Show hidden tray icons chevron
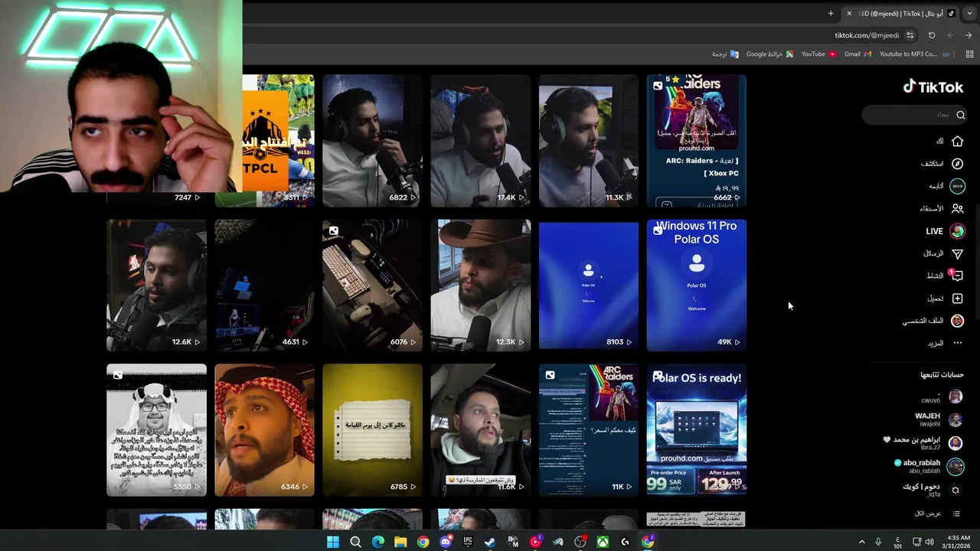The height and width of the screenshot is (551, 980). (861, 542)
